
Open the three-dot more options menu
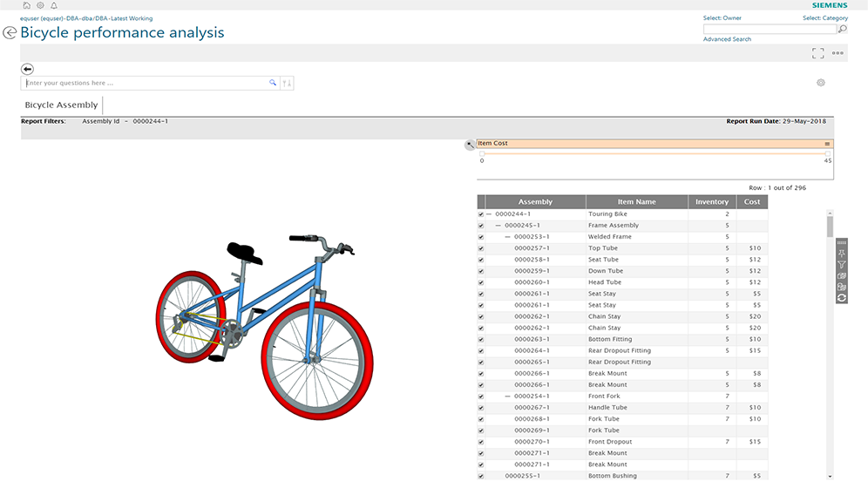837,53
